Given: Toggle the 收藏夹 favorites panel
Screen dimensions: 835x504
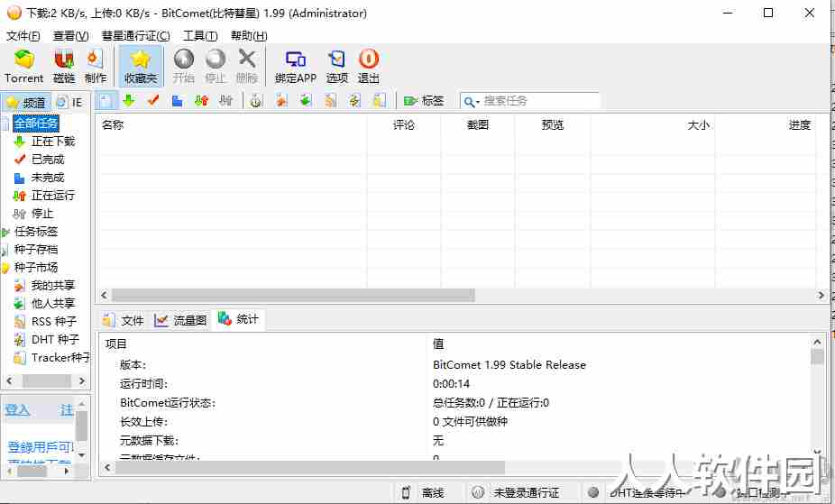Looking at the screenshot, I should 141,67.
